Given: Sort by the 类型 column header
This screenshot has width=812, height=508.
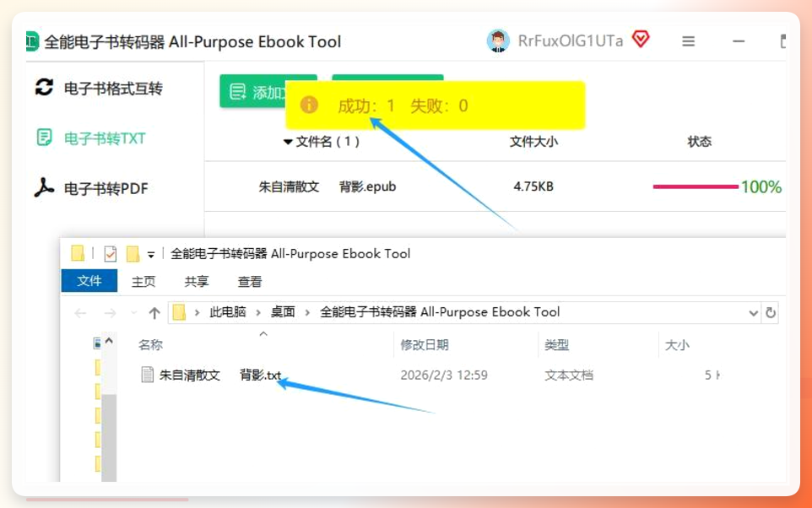Looking at the screenshot, I should [x=557, y=345].
